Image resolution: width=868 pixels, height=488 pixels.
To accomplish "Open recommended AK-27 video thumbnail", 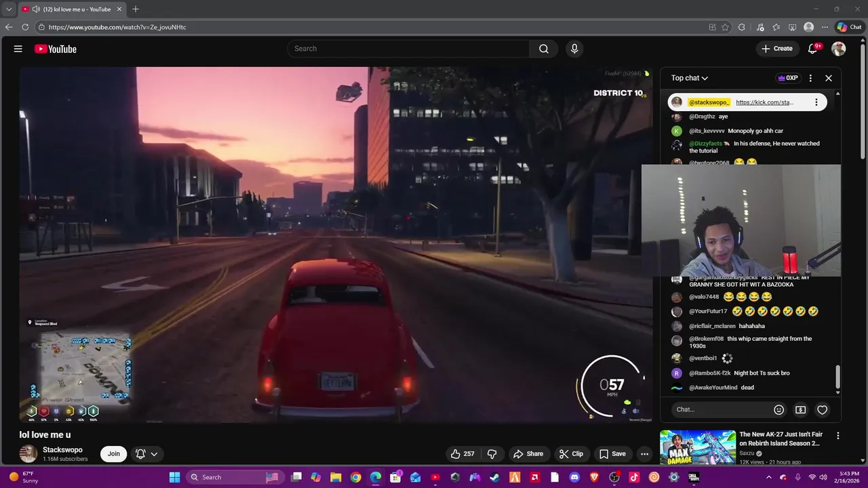I will coord(698,447).
